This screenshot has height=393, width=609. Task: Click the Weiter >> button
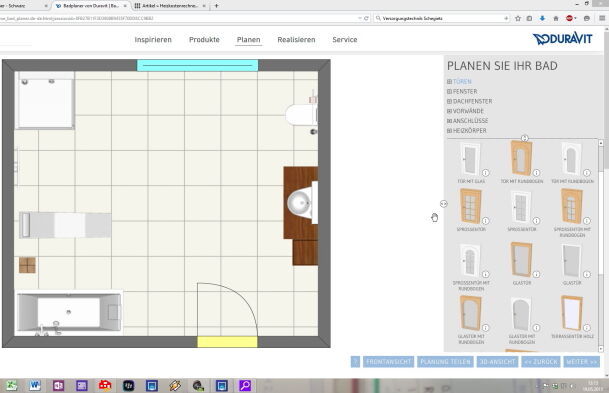click(x=581, y=362)
